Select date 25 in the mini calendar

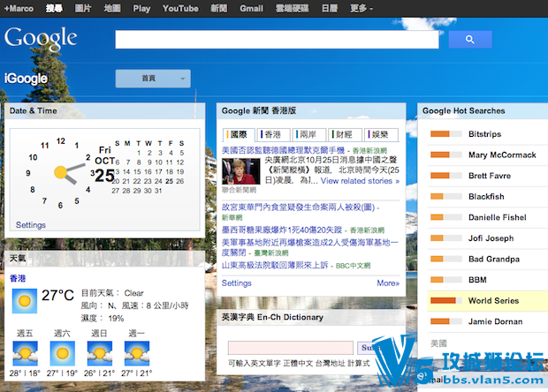click(169, 181)
